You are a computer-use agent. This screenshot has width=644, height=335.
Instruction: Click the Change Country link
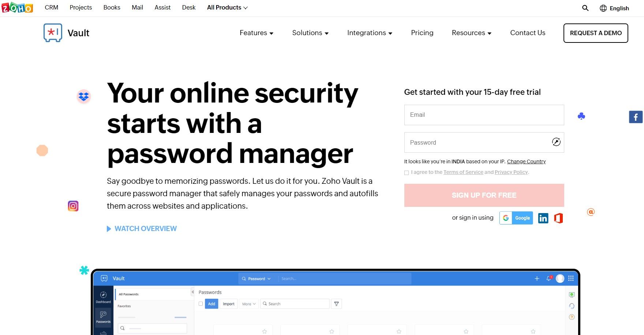click(x=526, y=161)
